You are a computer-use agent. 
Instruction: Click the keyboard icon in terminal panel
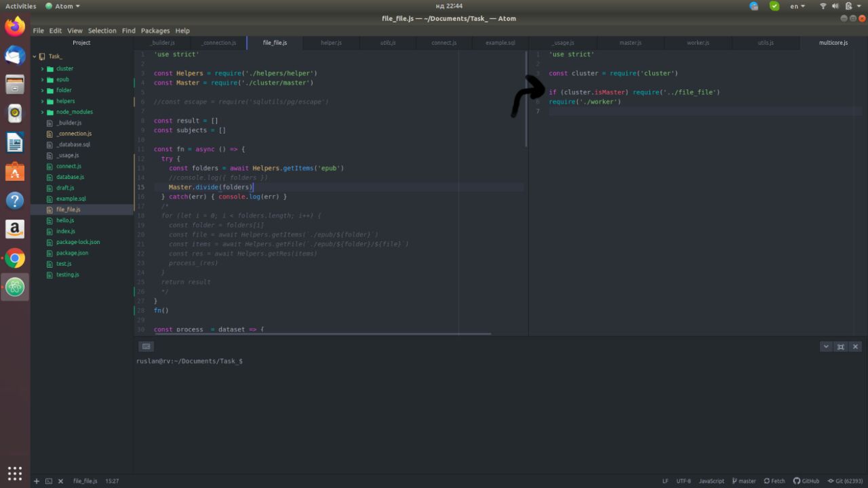146,346
